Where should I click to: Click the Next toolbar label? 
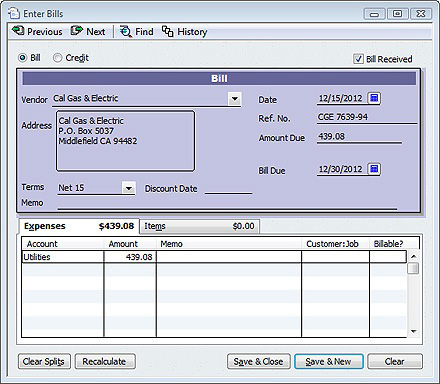[96, 32]
